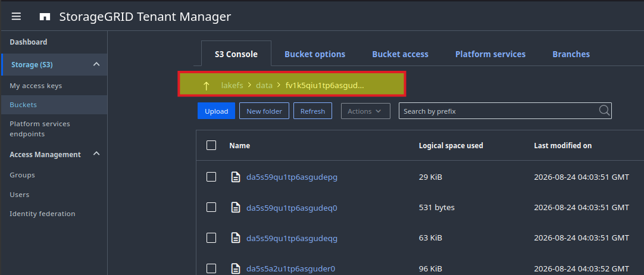Click the StorageGRID Tenant Manager title
Viewport: 644px width, 275px height.
pyautogui.click(x=145, y=17)
